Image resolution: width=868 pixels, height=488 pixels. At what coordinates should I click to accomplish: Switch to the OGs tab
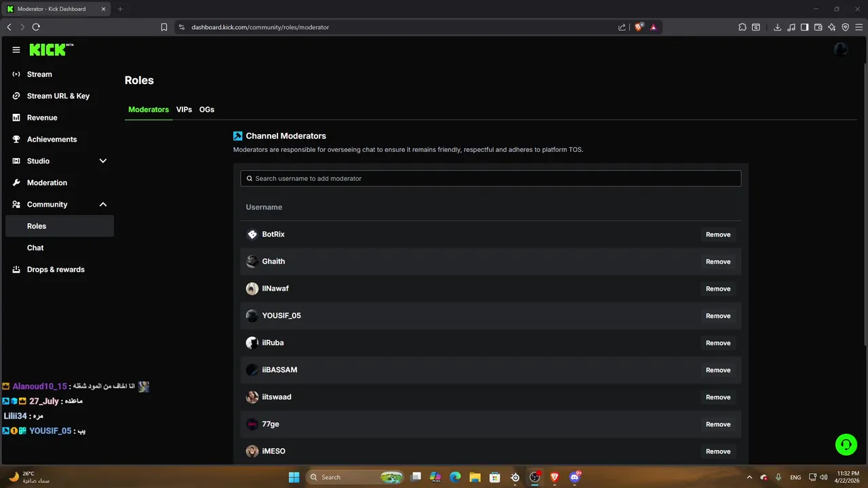pyautogui.click(x=207, y=110)
